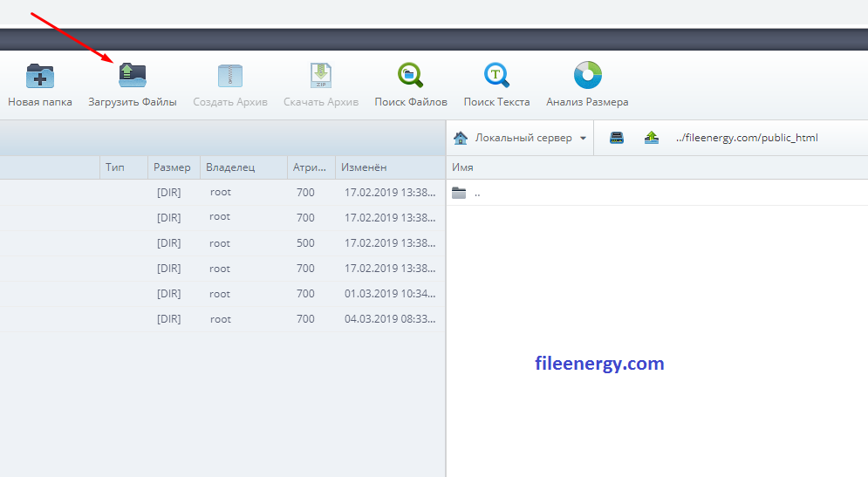Click the Новая папка folder icon
This screenshot has width=868, height=477.
40,76
